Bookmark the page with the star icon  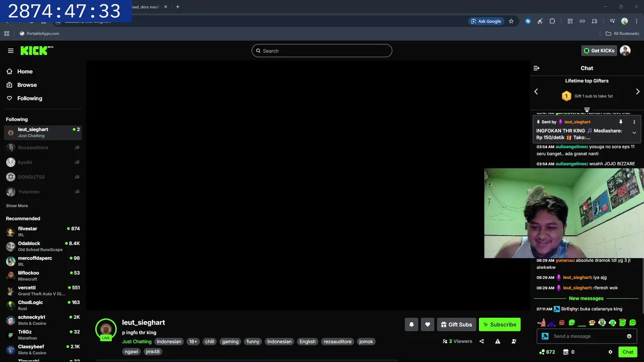pos(511,21)
